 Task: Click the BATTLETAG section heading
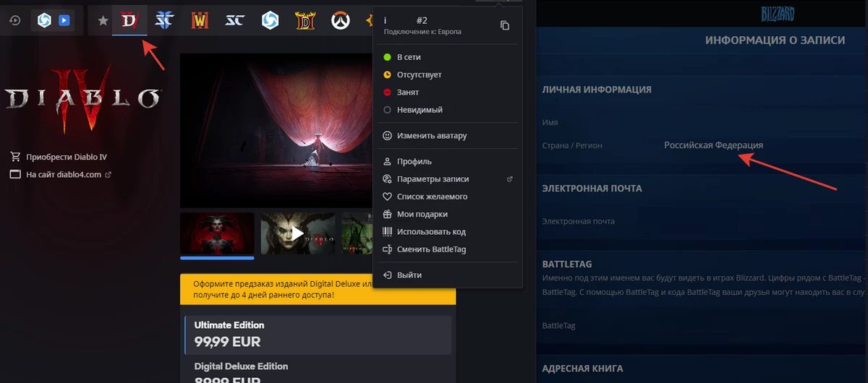[567, 264]
